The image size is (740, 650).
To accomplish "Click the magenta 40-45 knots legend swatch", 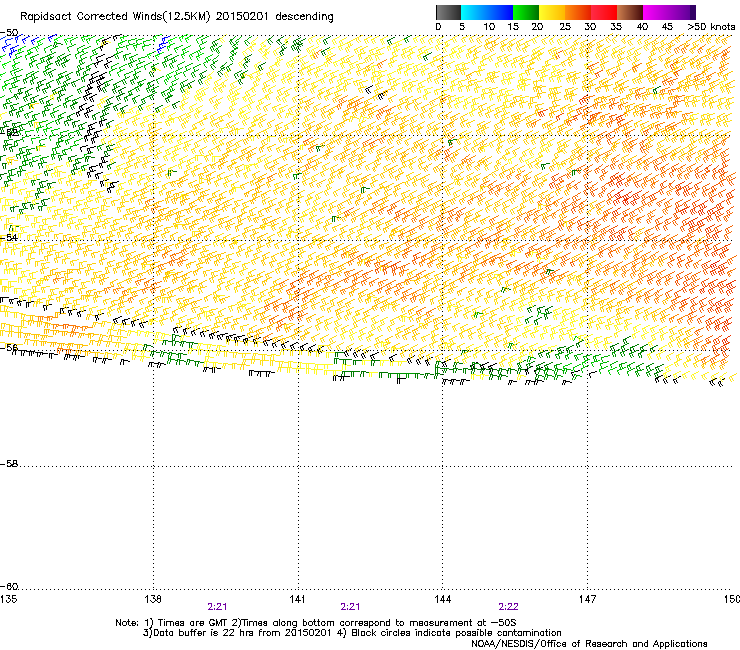I will (x=656, y=12).
